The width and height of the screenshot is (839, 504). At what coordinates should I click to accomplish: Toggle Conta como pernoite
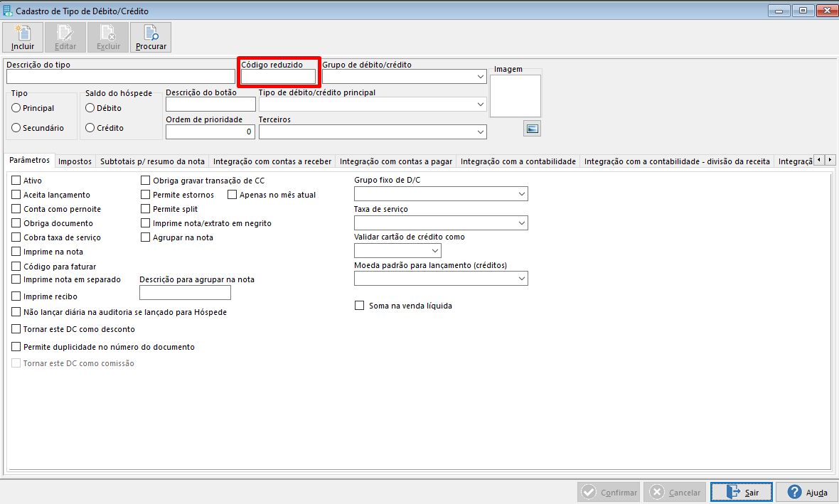[x=16, y=209]
